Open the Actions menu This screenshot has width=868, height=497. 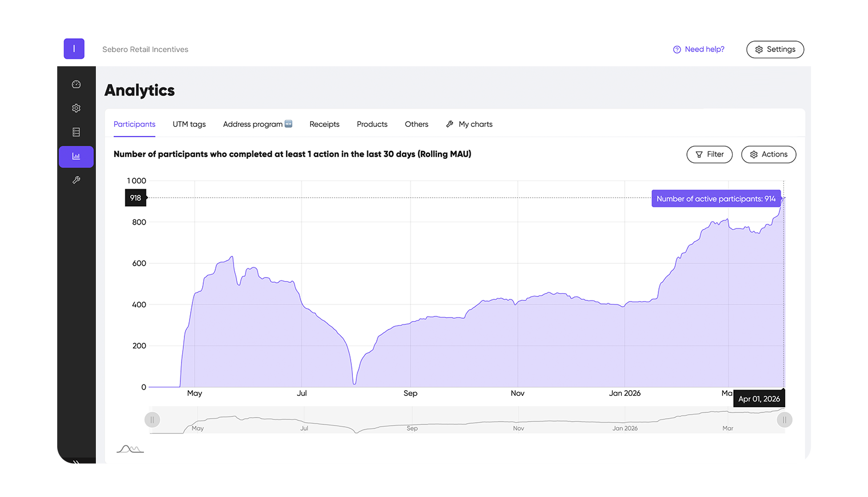tap(769, 154)
